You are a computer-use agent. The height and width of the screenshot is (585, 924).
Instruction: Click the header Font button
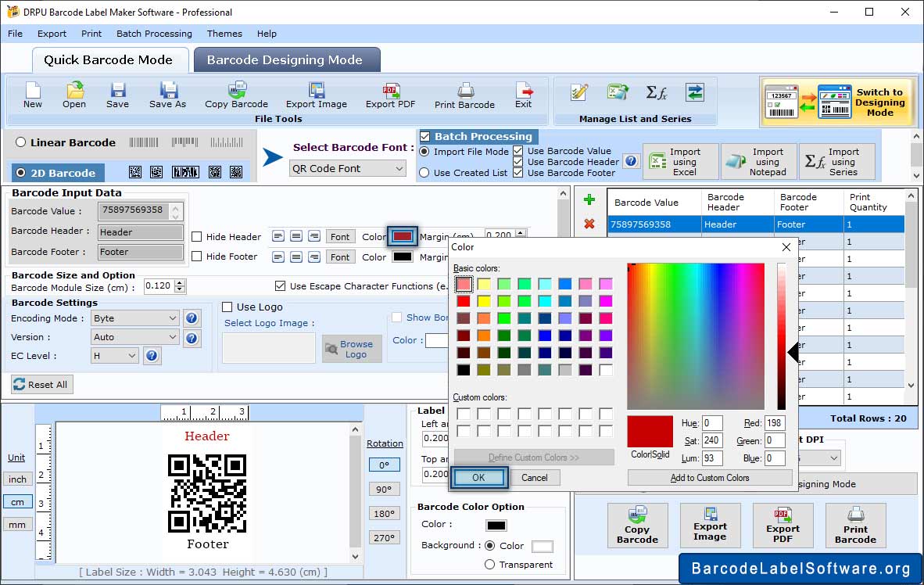click(340, 236)
